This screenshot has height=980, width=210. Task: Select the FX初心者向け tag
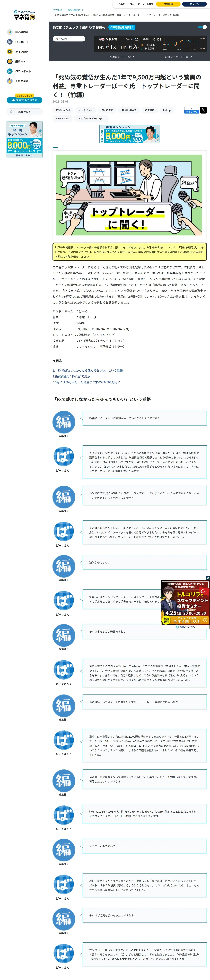click(63, 110)
